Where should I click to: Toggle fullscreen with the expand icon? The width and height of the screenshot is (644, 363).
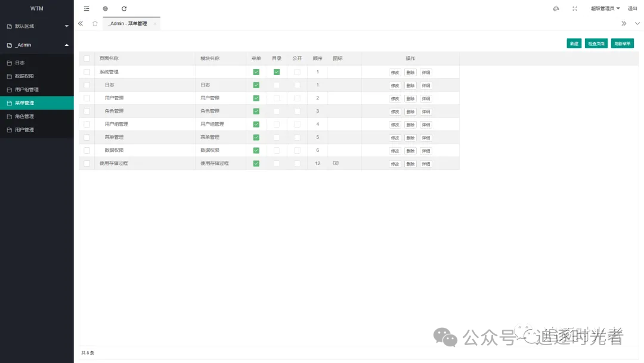575,8
